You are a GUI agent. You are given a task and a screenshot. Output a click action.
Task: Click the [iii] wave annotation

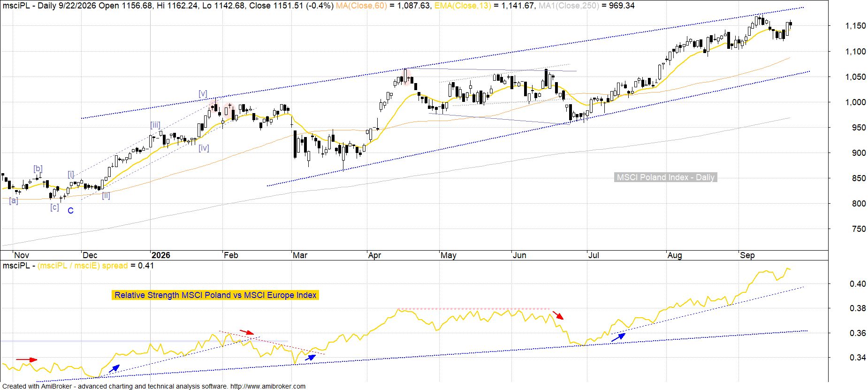(155, 125)
